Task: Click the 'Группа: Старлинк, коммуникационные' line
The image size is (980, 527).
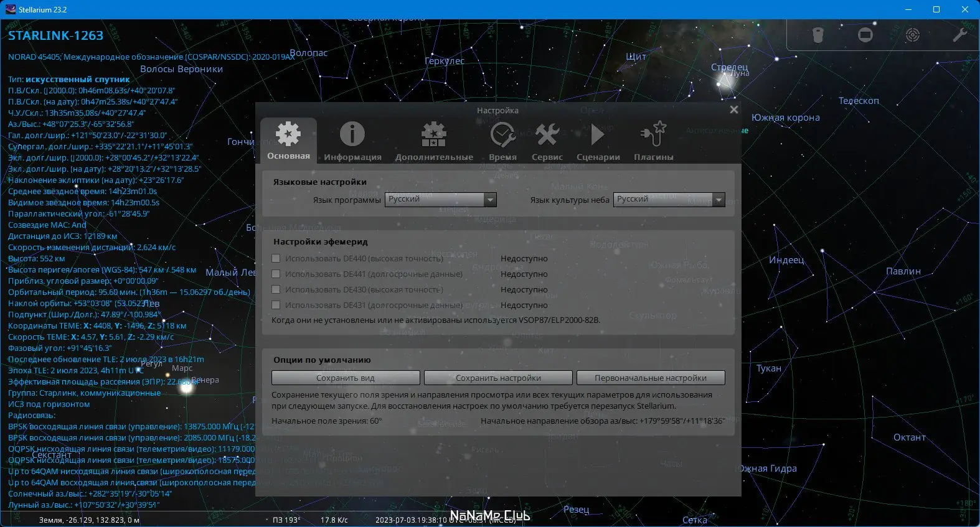Action: (x=84, y=393)
